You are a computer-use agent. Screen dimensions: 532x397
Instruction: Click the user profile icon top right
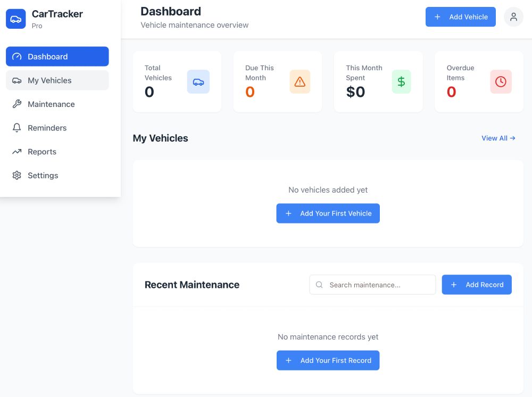click(x=513, y=16)
